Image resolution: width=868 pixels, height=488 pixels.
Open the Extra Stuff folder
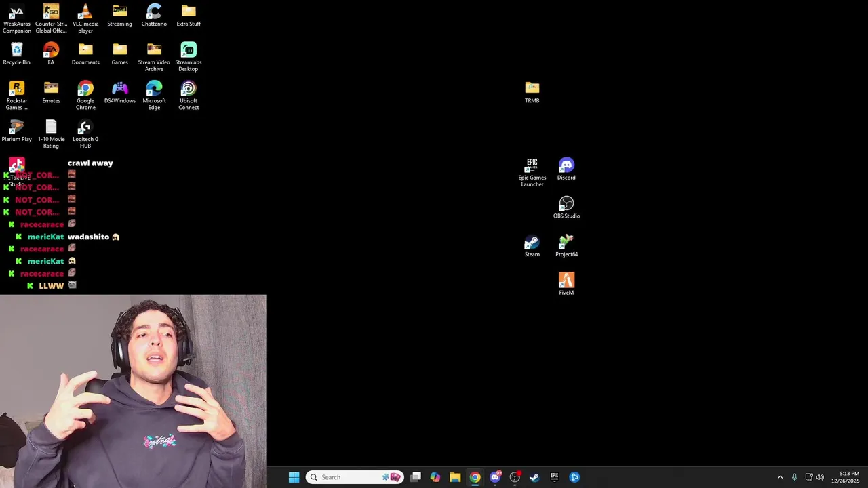(x=189, y=16)
